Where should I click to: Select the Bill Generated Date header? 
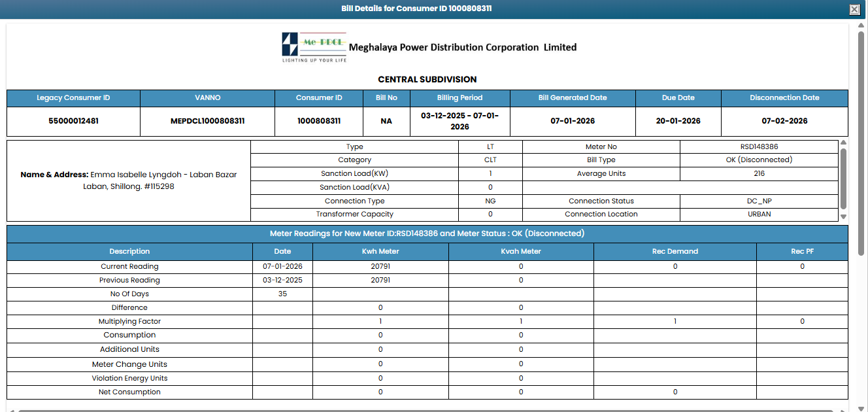point(573,98)
